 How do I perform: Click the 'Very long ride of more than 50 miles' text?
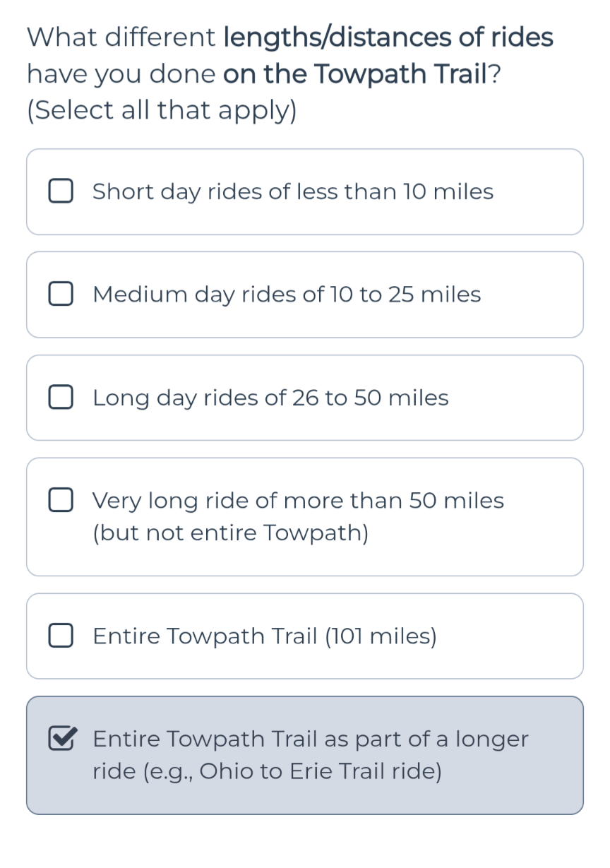tap(298, 501)
